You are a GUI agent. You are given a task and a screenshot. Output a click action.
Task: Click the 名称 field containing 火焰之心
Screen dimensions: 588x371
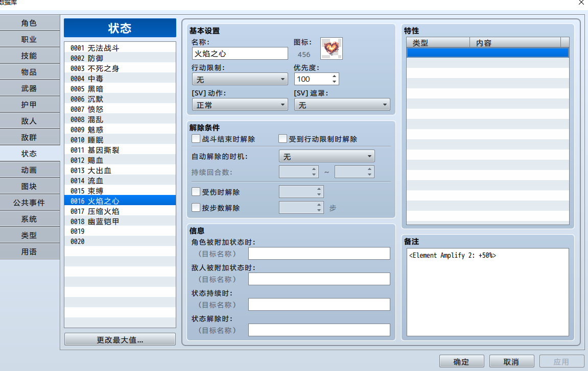[x=240, y=54]
